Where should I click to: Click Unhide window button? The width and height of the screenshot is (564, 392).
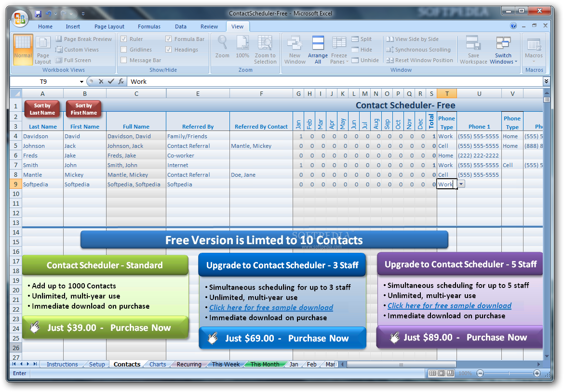365,60
